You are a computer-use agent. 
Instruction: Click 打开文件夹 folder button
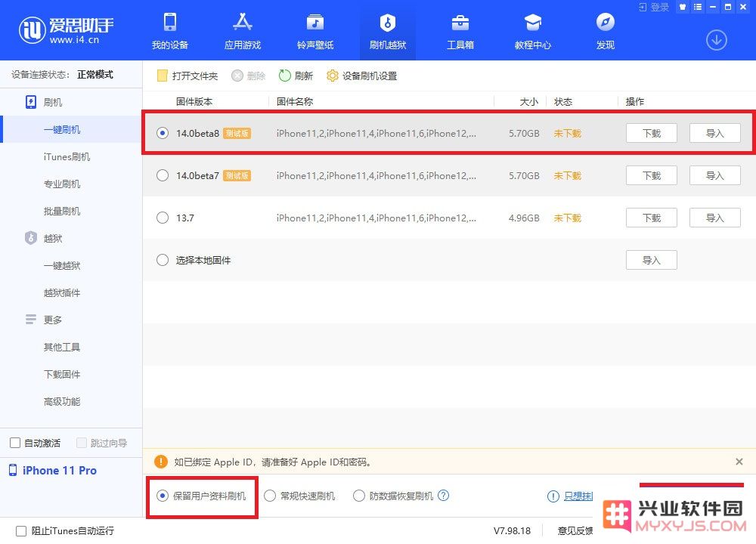187,76
